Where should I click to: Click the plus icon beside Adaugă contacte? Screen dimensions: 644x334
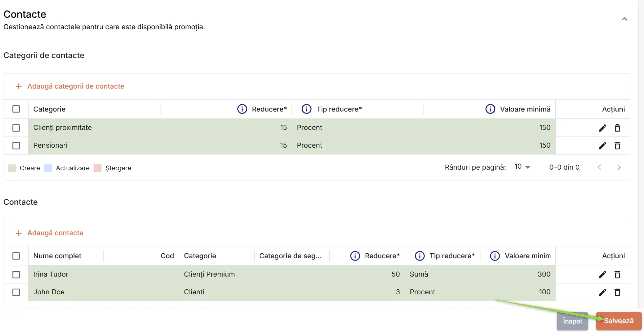[x=19, y=233]
